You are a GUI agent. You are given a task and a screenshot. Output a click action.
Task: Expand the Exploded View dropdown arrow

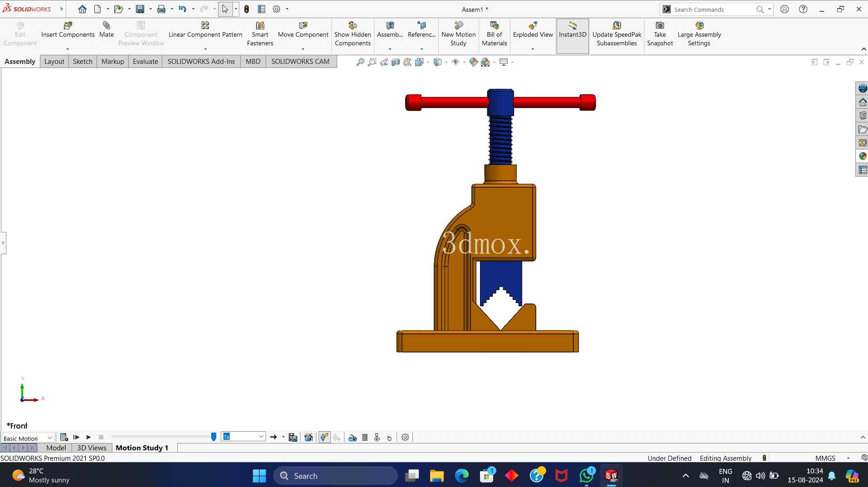[533, 49]
